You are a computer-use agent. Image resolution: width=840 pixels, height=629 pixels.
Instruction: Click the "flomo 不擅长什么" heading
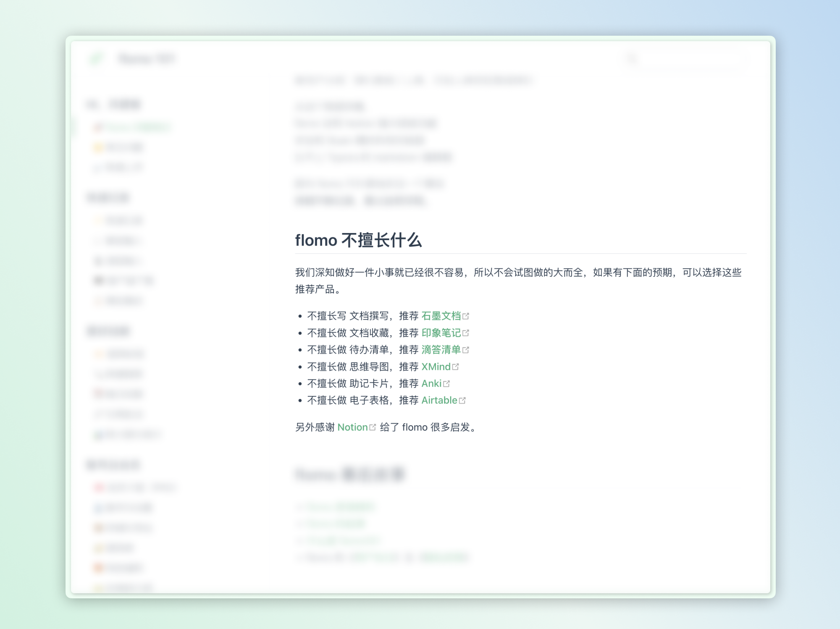point(358,240)
